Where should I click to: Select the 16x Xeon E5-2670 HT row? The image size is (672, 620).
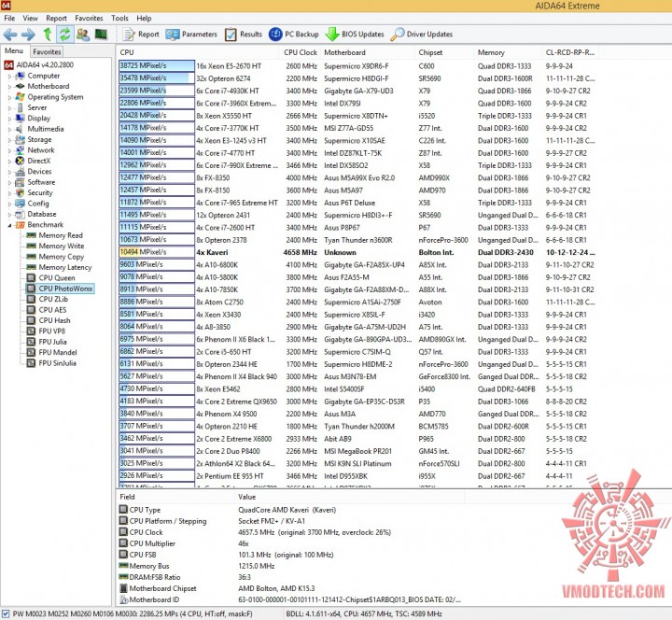(357, 66)
